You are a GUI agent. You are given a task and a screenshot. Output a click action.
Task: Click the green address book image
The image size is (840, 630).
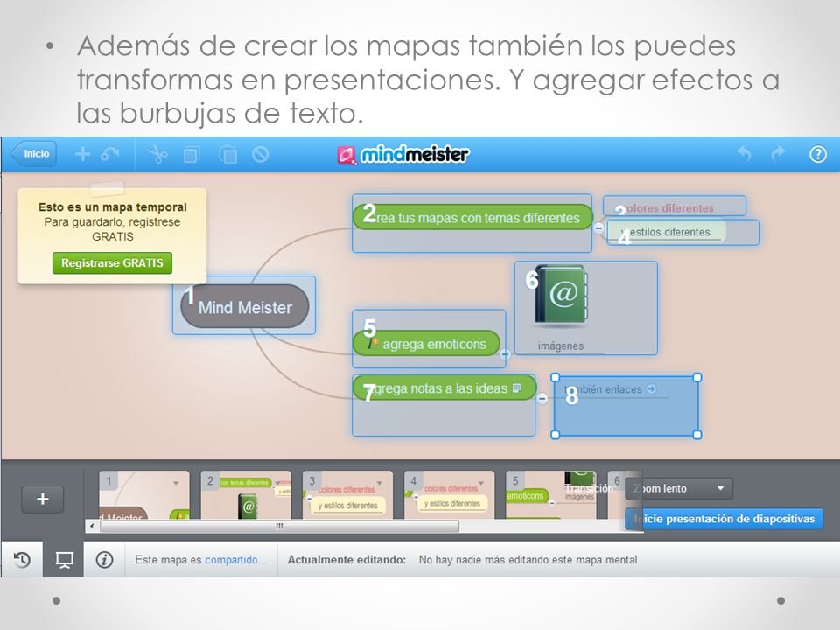pyautogui.click(x=562, y=296)
